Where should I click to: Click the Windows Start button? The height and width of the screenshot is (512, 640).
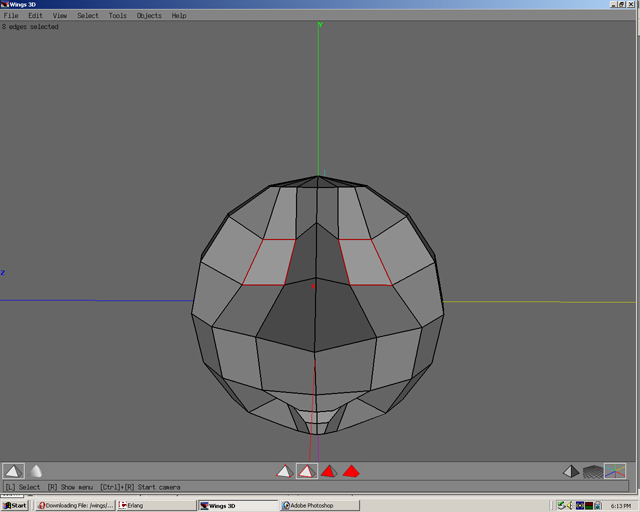coord(15,505)
